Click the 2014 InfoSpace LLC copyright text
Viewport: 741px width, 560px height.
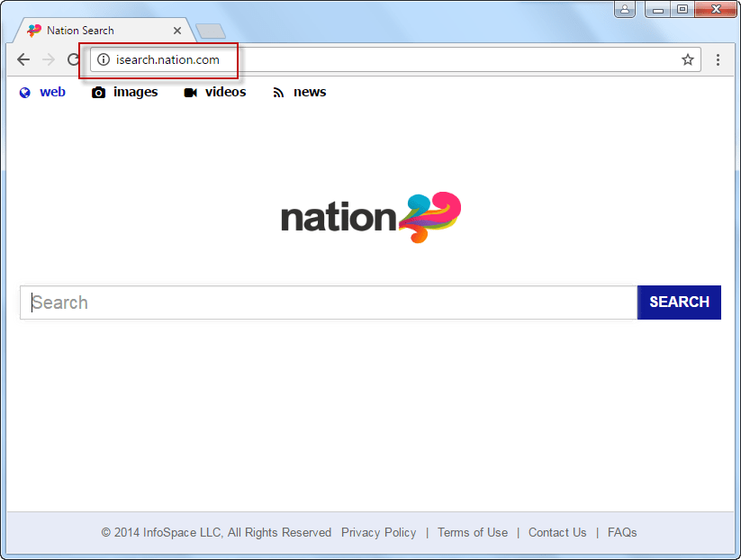pos(216,533)
